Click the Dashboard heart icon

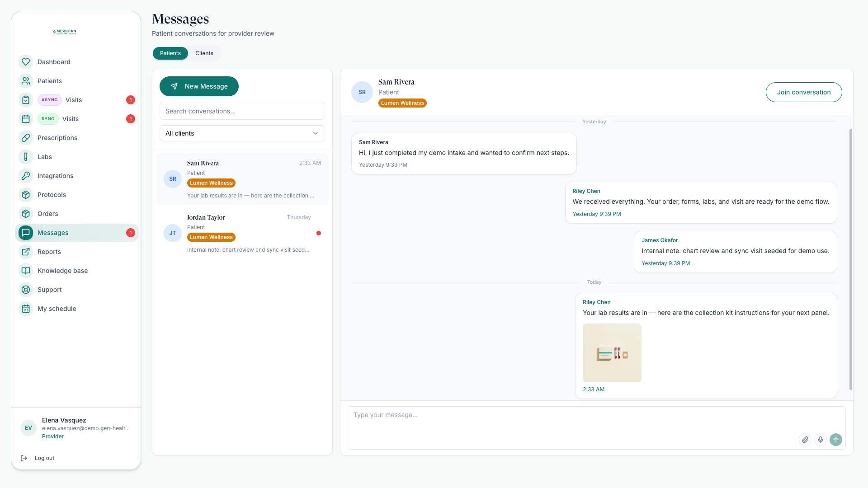pos(26,62)
